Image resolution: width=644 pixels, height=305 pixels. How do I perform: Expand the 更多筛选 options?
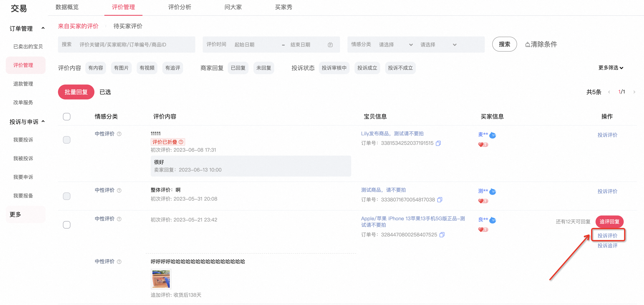click(610, 68)
